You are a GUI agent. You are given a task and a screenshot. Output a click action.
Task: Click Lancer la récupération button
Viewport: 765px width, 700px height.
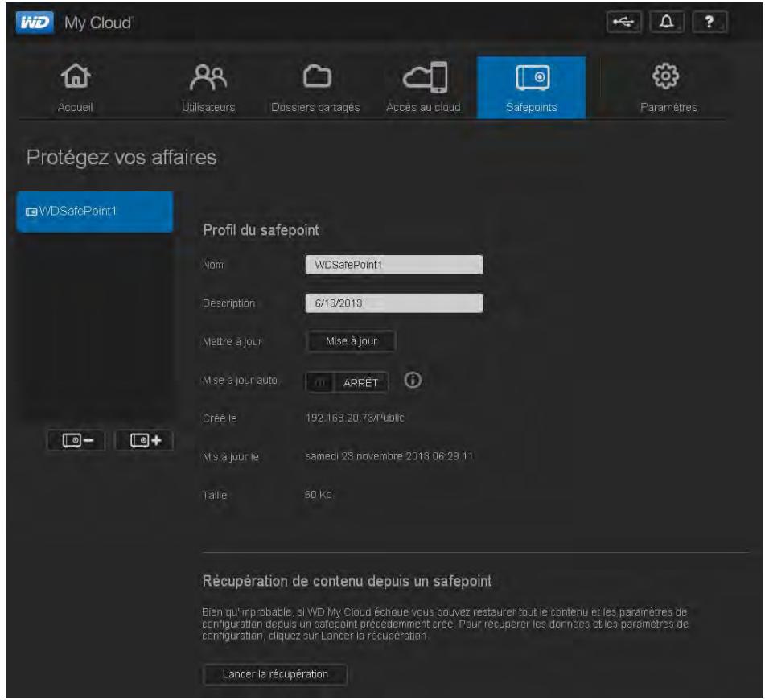point(275,674)
